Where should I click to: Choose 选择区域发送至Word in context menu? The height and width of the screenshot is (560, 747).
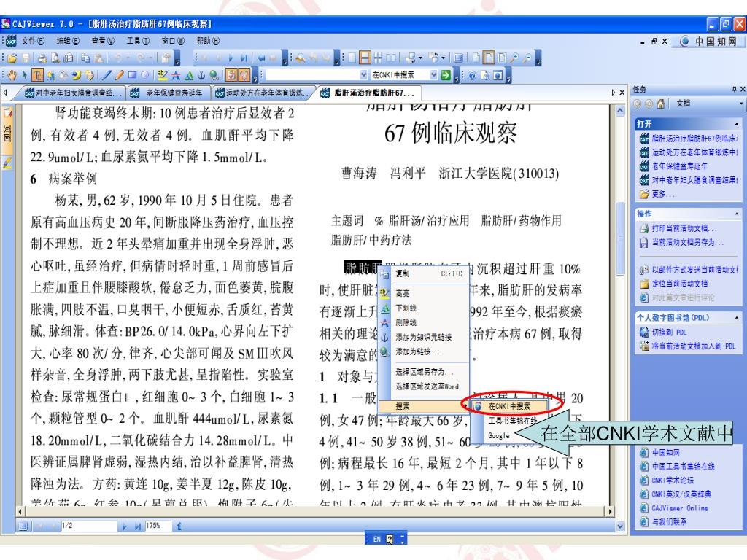[424, 386]
